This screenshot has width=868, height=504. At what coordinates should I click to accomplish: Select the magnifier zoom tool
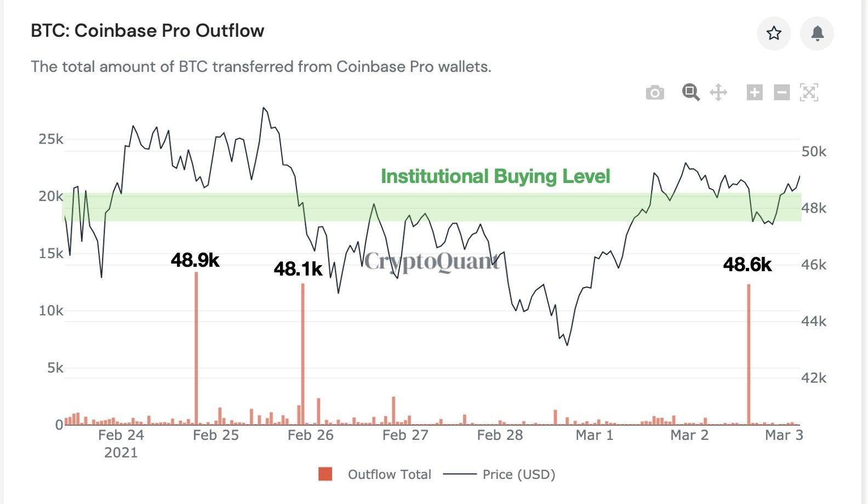pyautogui.click(x=690, y=92)
